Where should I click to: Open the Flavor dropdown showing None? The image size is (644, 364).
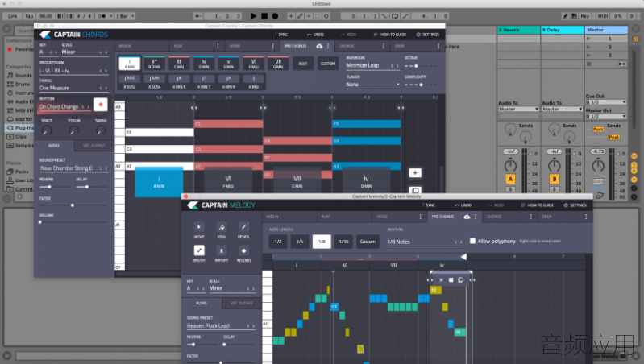tap(372, 84)
